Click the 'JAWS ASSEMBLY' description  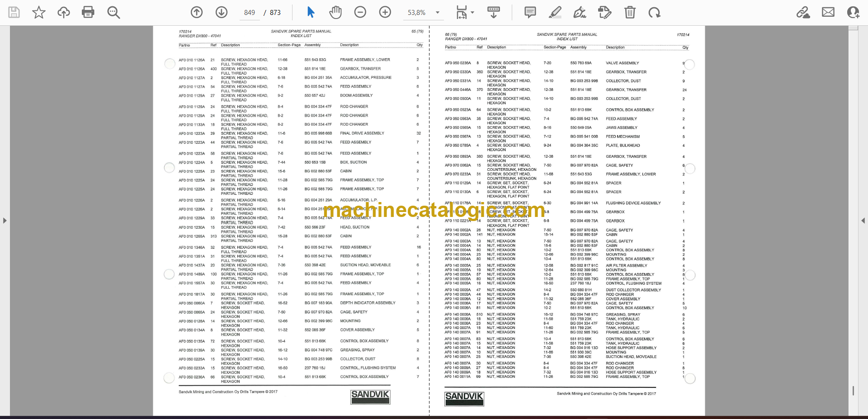click(x=622, y=127)
